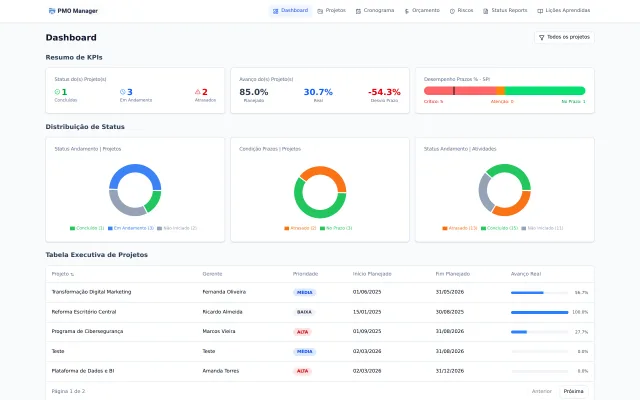The width and height of the screenshot is (640, 400).
Task: Select the Reforma Escritório Central project row
Action: [x=320, y=312]
